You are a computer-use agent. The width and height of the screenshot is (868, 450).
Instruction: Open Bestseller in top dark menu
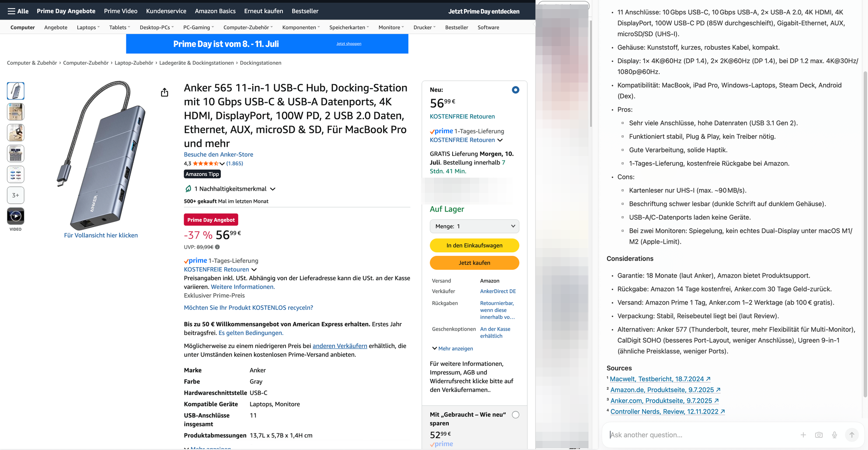click(305, 11)
